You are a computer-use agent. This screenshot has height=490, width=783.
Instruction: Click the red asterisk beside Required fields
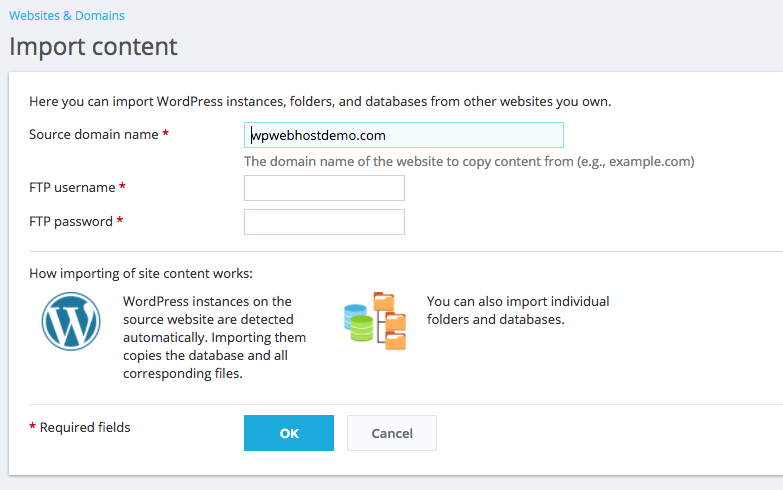tap(32, 426)
